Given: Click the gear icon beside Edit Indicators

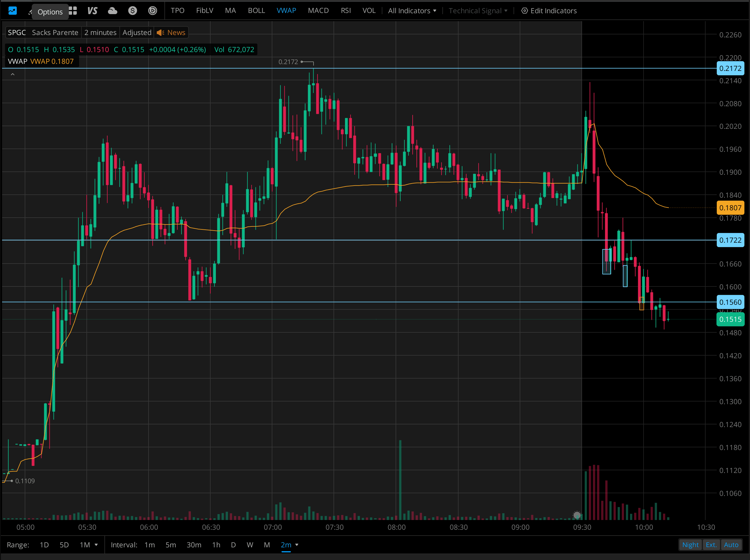Looking at the screenshot, I should coord(524,11).
